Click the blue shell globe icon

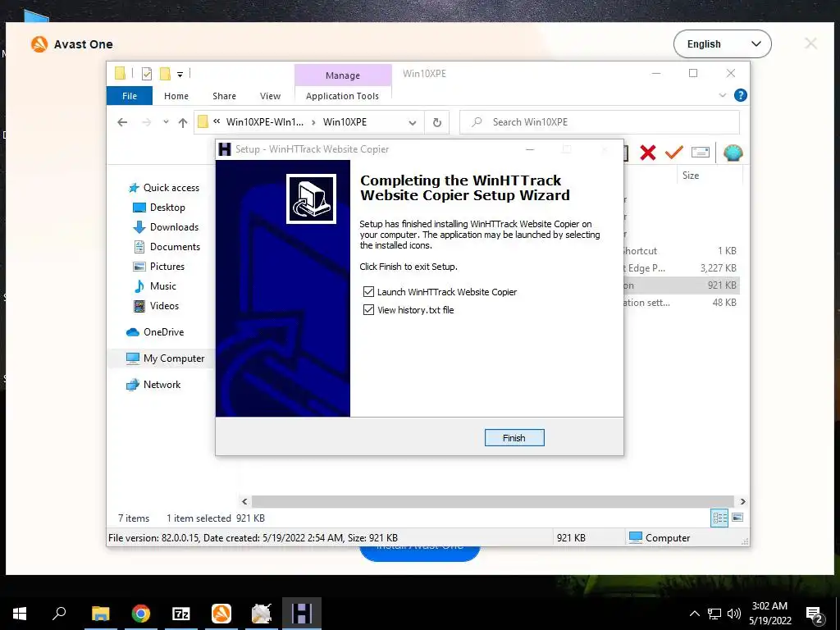point(733,153)
